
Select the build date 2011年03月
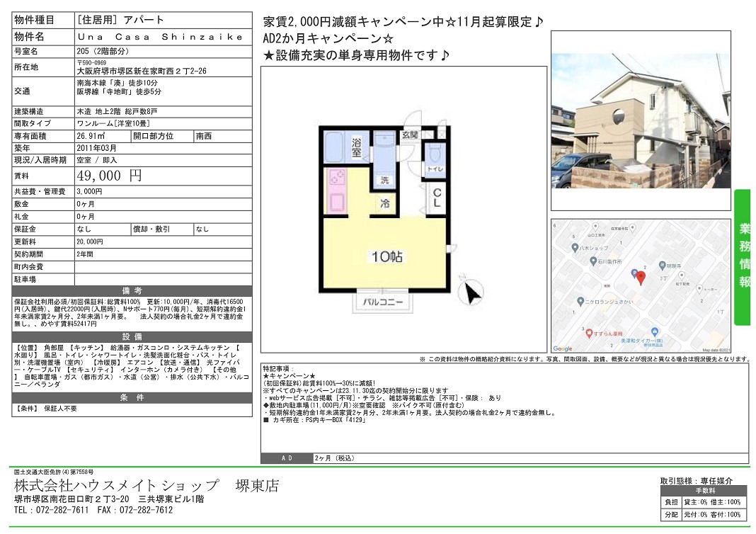tap(96, 148)
